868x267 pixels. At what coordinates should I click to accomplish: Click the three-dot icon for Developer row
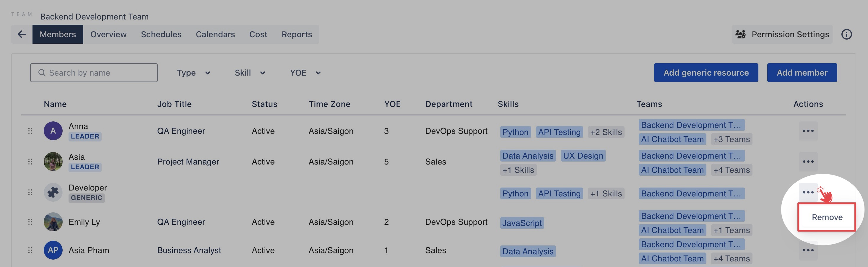(808, 192)
